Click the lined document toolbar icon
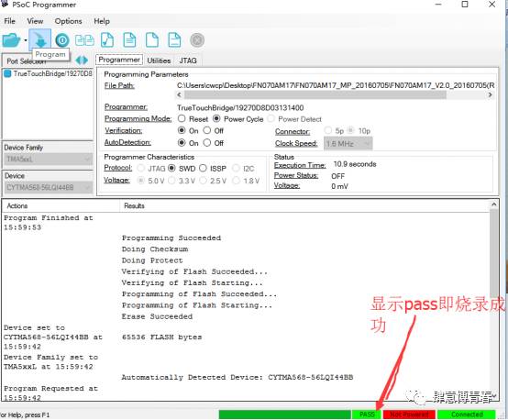508x420 pixels. 129,40
